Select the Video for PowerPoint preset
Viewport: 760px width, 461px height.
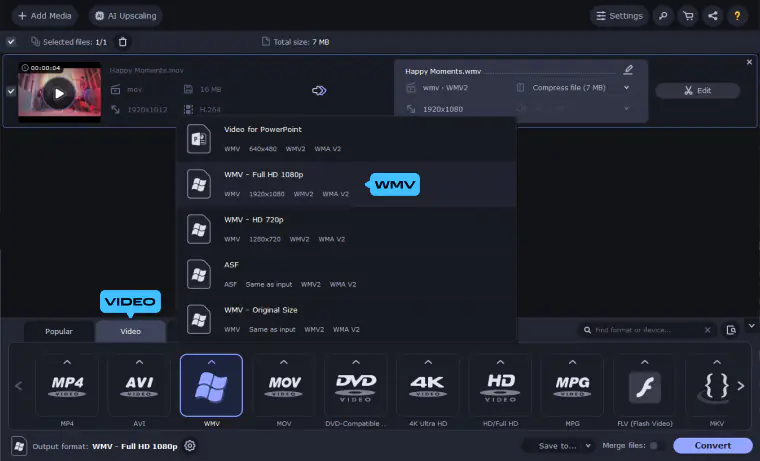click(347, 139)
